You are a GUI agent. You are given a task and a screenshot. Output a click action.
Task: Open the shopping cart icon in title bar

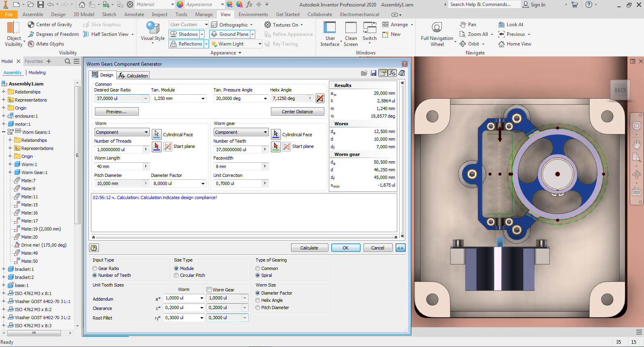click(x=575, y=4)
